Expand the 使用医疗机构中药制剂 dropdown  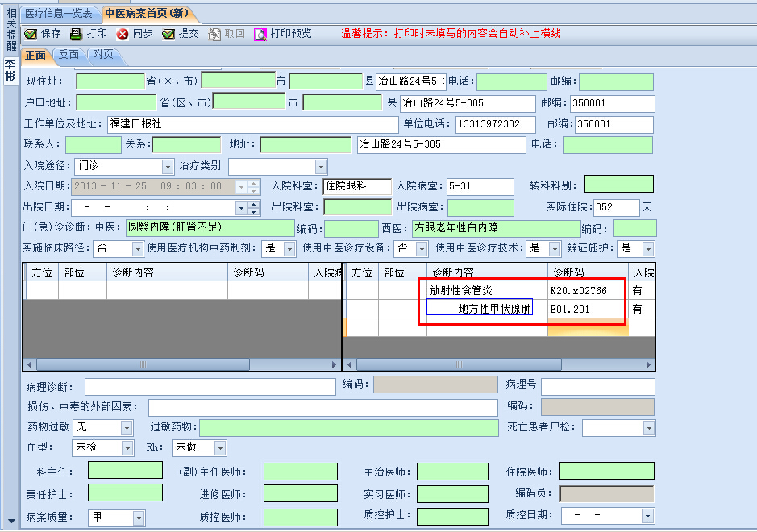(289, 248)
